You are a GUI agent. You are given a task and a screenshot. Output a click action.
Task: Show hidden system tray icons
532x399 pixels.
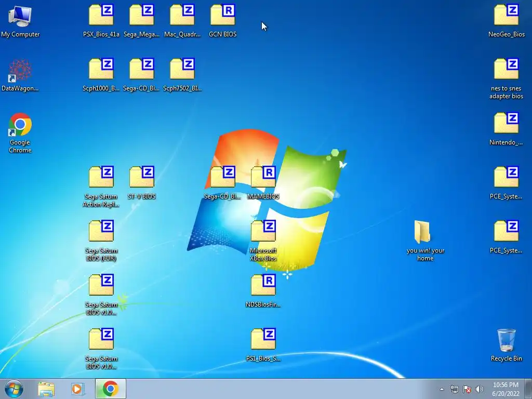[x=442, y=389]
